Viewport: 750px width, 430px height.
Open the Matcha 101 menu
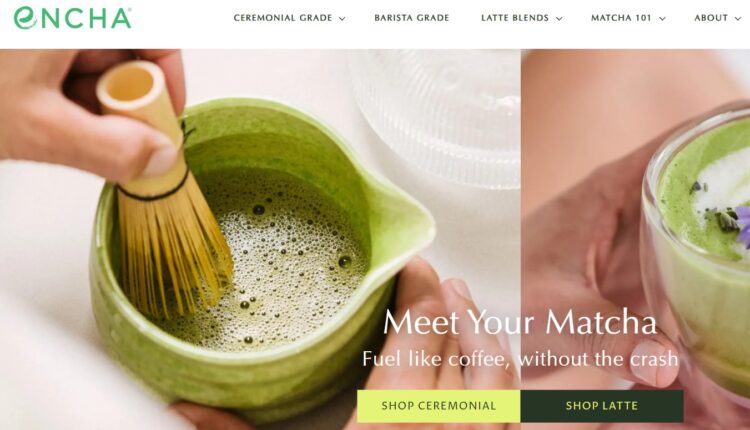(621, 18)
